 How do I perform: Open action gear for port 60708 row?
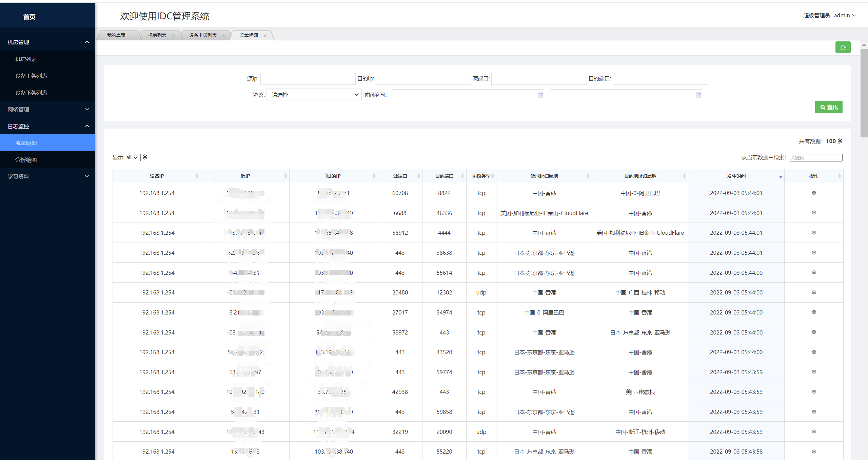814,193
